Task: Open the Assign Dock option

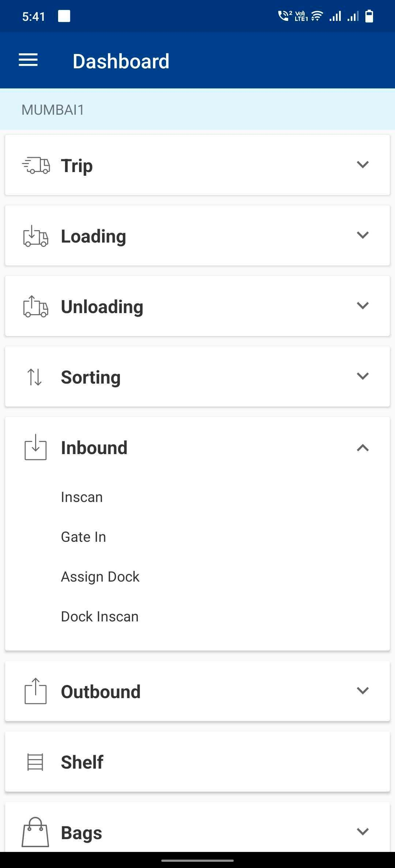Action: (x=100, y=577)
